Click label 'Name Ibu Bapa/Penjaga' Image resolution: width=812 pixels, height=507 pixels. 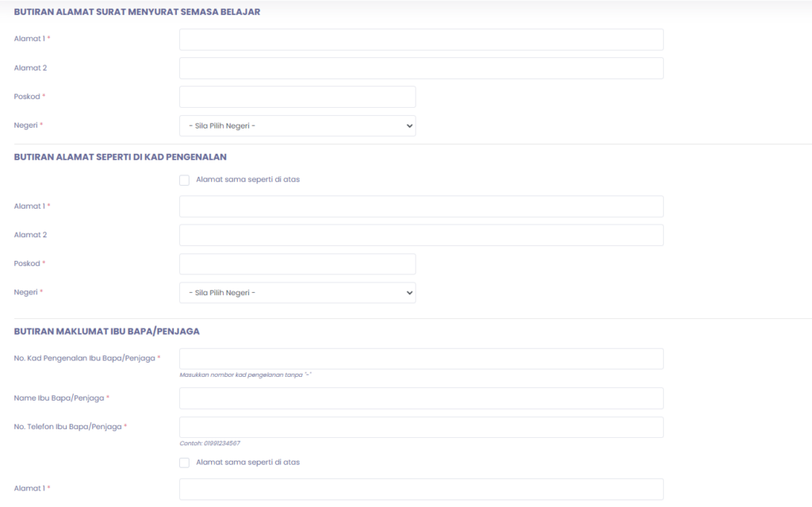click(59, 398)
